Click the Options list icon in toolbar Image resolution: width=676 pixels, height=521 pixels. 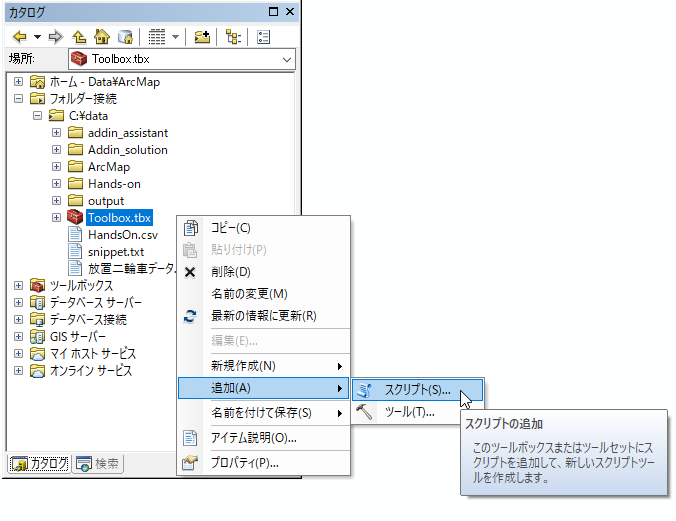tap(263, 37)
